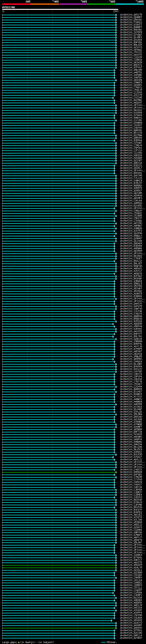The image size is (146, 644).
Task: Click the green ~80% identity legend segment
Action: coord(101,4)
